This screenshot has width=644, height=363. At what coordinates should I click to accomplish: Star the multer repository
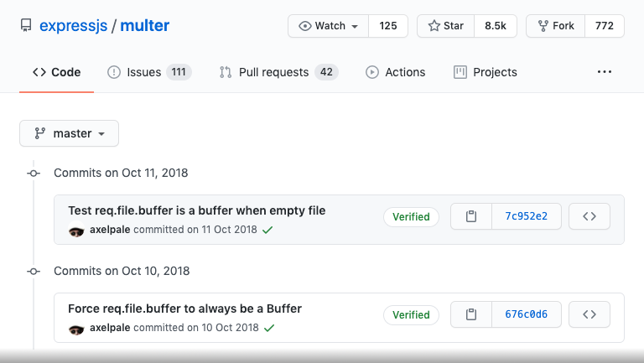click(445, 26)
